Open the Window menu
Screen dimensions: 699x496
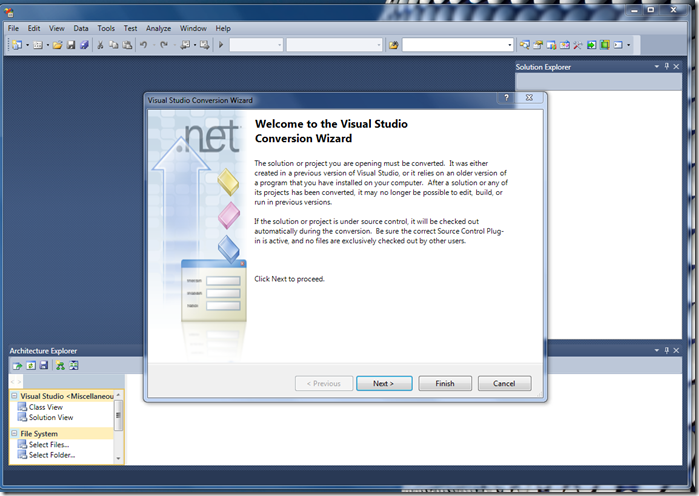point(193,28)
